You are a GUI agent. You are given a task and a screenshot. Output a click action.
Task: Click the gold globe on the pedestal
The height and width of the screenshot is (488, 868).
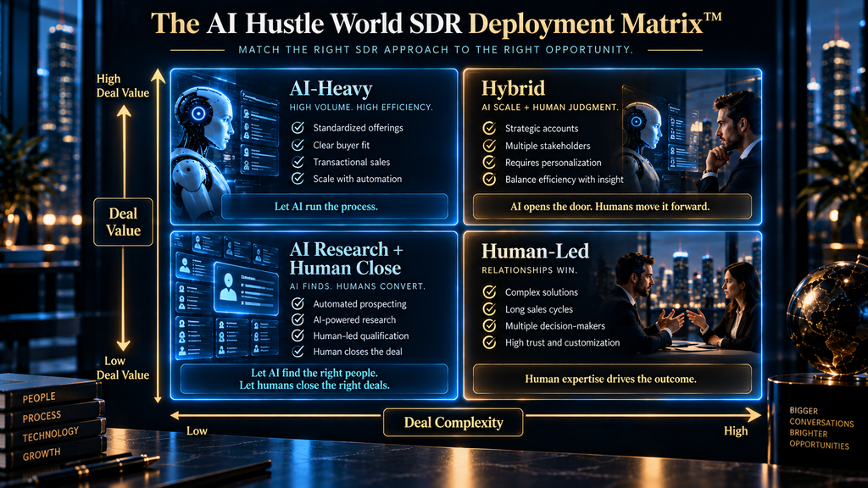[x=826, y=318]
